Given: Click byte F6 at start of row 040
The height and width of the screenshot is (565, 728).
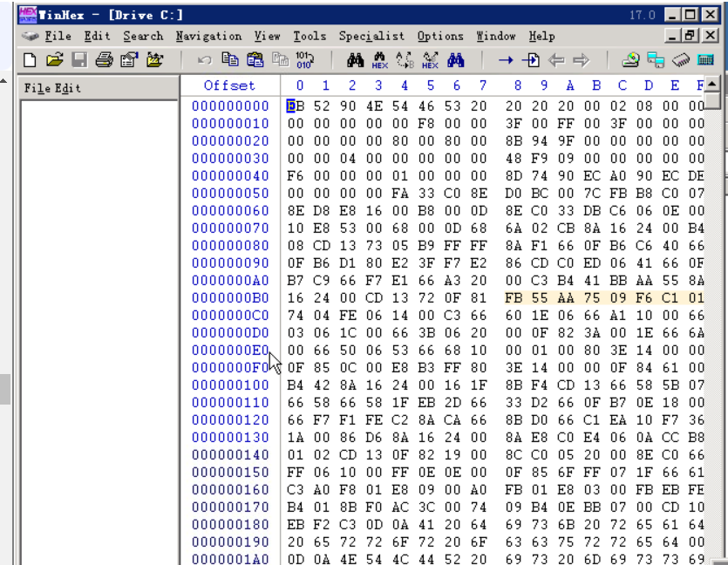Looking at the screenshot, I should [296, 176].
